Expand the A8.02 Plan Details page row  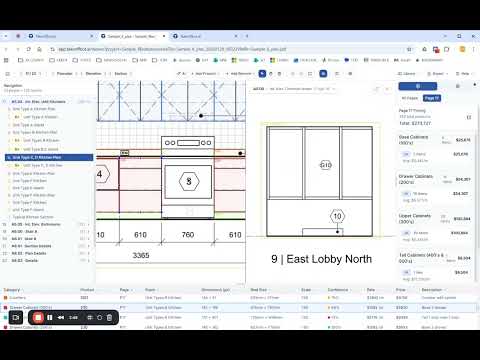(88, 253)
